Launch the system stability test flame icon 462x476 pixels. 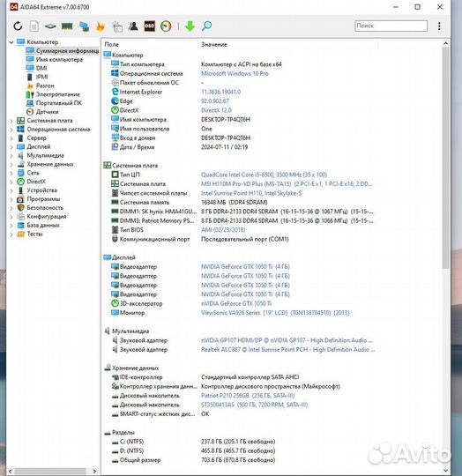(101, 26)
